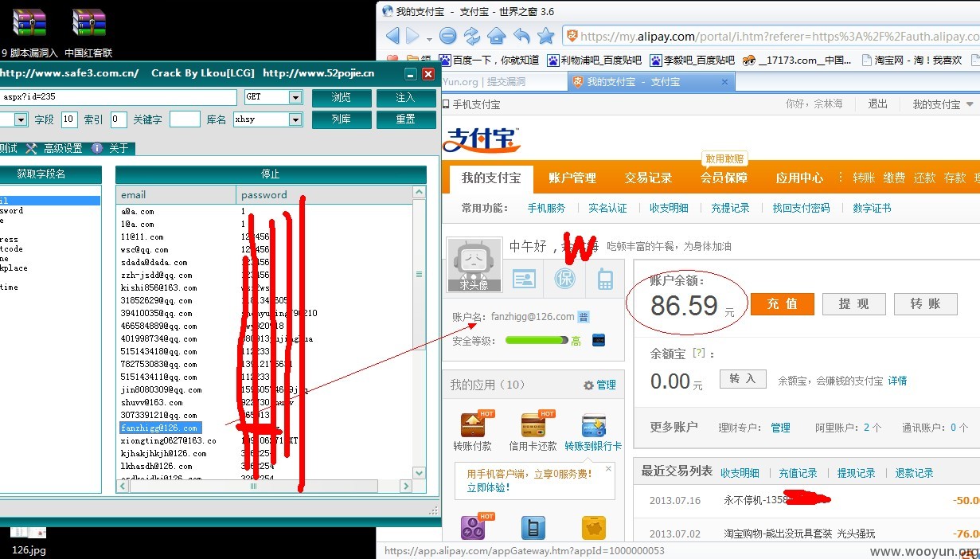Open the ID card verification icon

[x=524, y=279]
